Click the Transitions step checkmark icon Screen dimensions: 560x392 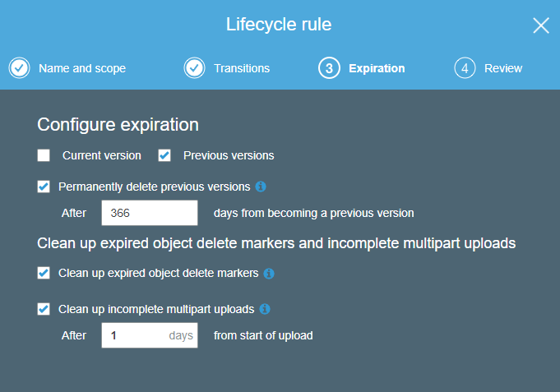[195, 68]
